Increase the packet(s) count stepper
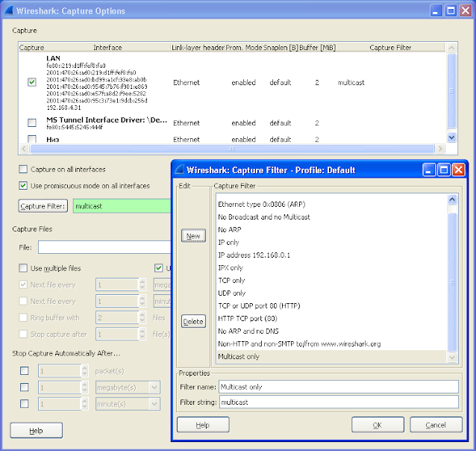The height and width of the screenshot is (451, 476). [85, 367]
